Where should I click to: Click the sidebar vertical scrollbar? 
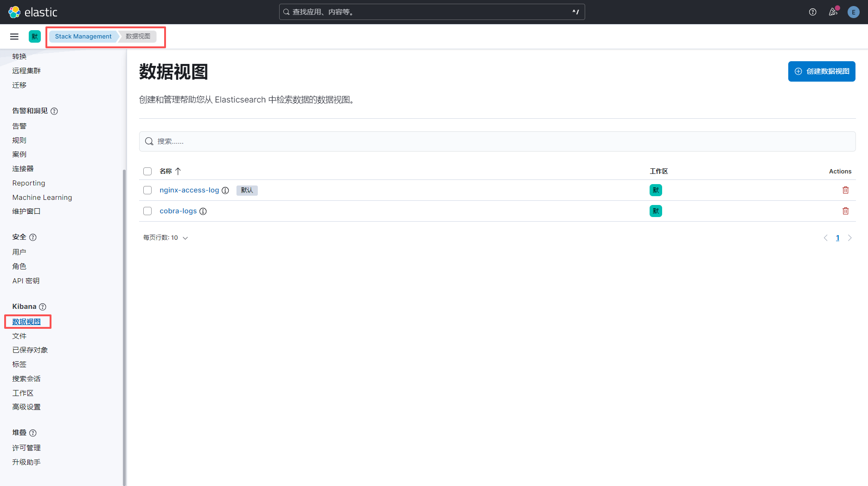click(124, 327)
